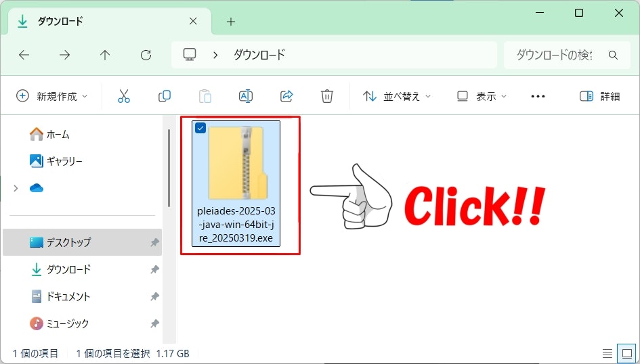Screen dimensions: 640x364
Task: Click the Cut scissors icon
Action: click(x=124, y=96)
